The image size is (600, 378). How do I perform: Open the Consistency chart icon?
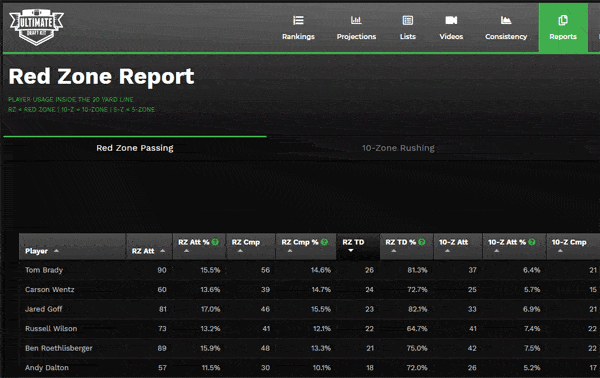(506, 20)
